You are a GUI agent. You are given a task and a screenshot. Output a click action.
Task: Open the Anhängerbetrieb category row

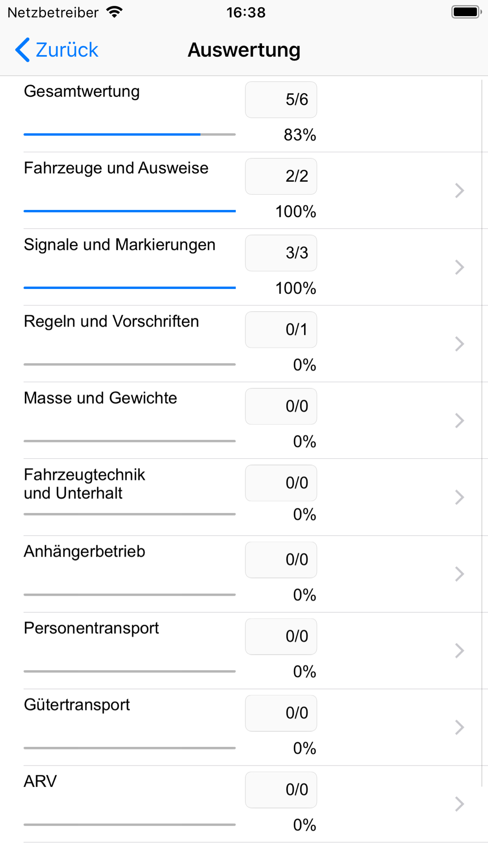(x=244, y=574)
